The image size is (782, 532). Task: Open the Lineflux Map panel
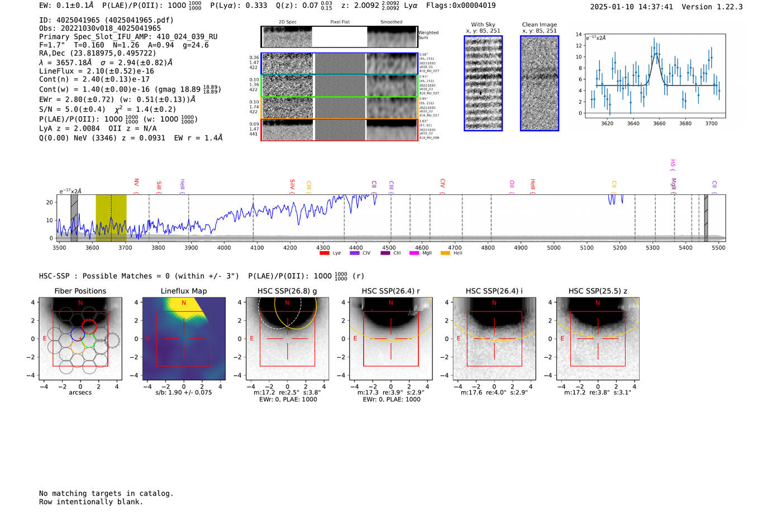[x=184, y=338]
